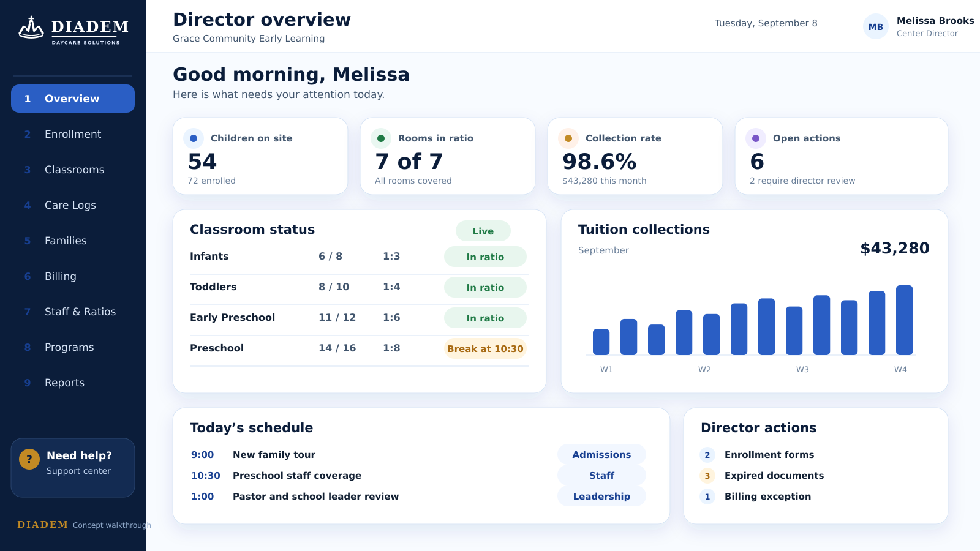Click the Admissions schedule tag

(x=601, y=455)
